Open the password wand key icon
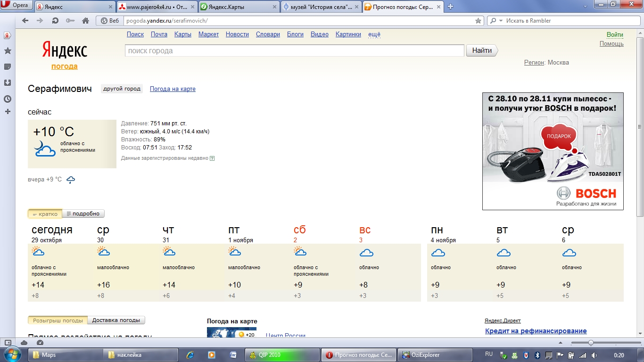Viewport: 644px width, 362px height. [70, 21]
